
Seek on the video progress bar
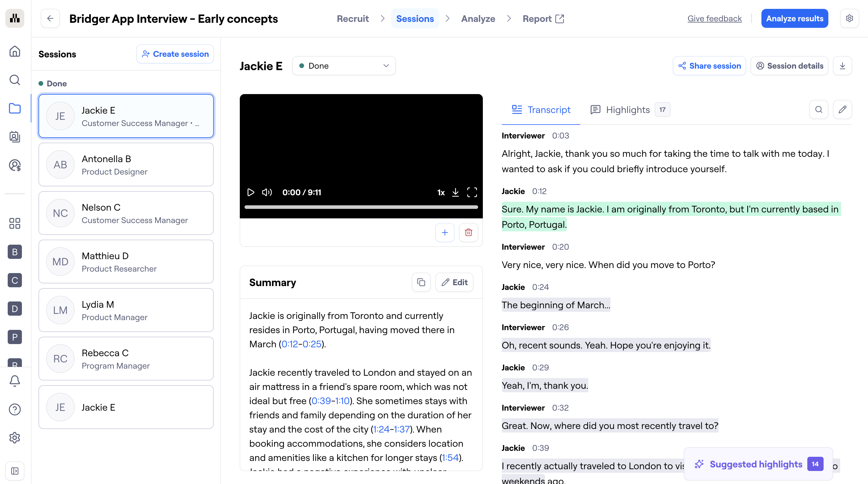[361, 207]
